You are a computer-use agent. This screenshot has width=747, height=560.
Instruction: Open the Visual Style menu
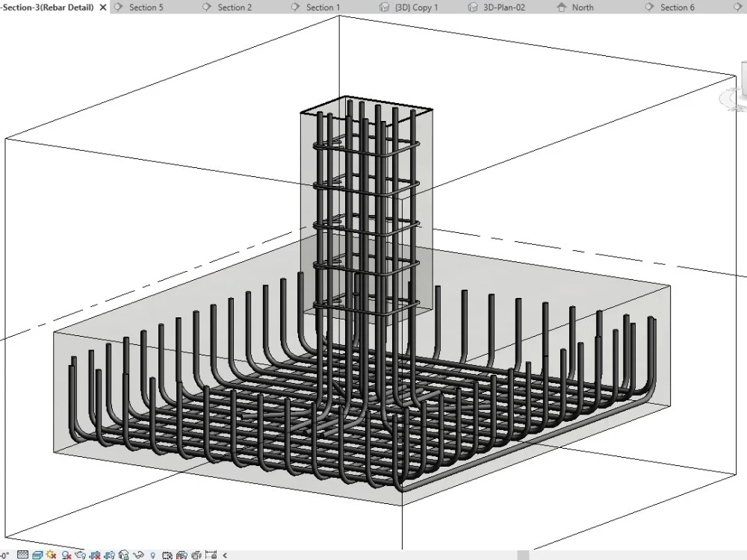[37, 553]
